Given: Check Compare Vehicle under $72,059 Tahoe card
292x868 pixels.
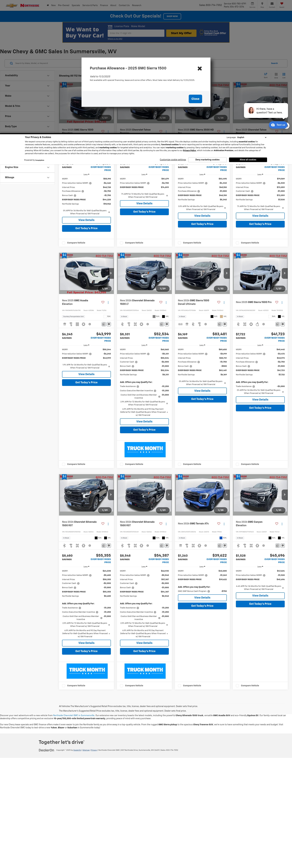Looking at the screenshot, I should (237, 243).
